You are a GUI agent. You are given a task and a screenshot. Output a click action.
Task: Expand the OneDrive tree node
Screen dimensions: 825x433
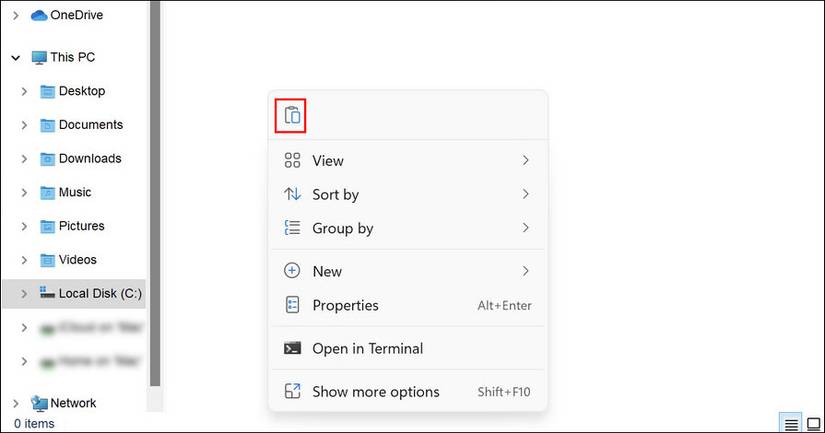click(x=16, y=16)
